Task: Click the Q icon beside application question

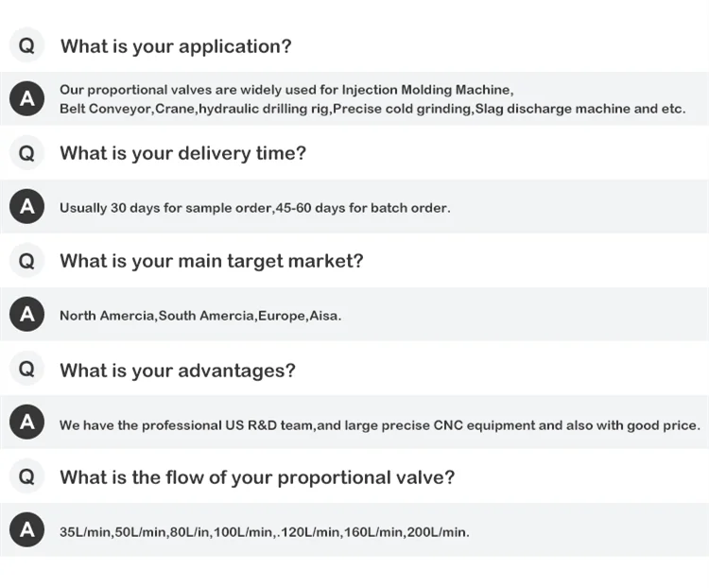Action: 26,45
